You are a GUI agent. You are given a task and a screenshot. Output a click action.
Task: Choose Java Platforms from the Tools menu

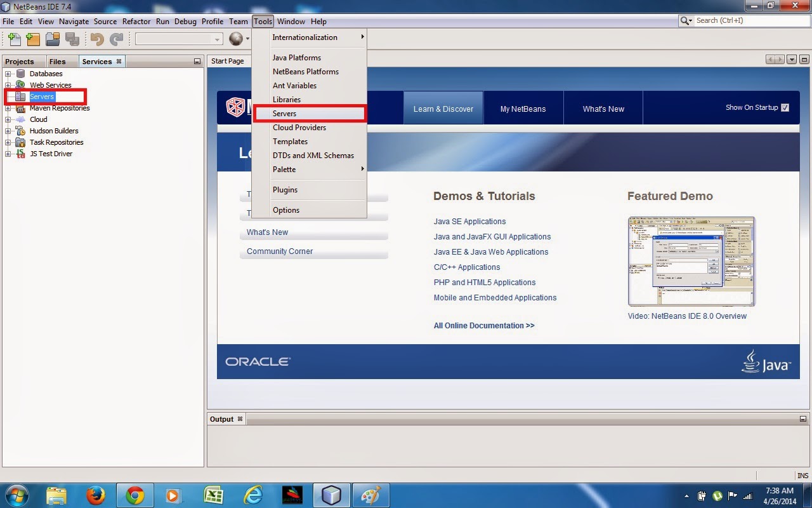310,58
